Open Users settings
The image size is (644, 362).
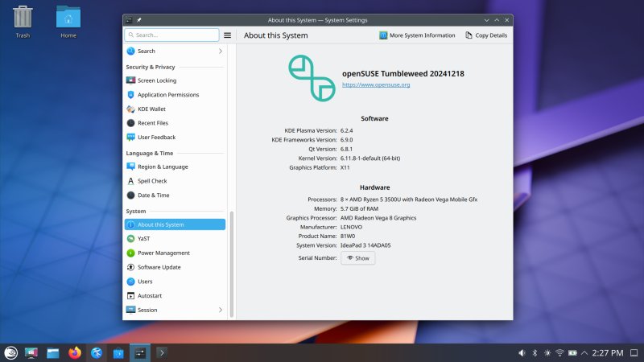[x=175, y=282]
